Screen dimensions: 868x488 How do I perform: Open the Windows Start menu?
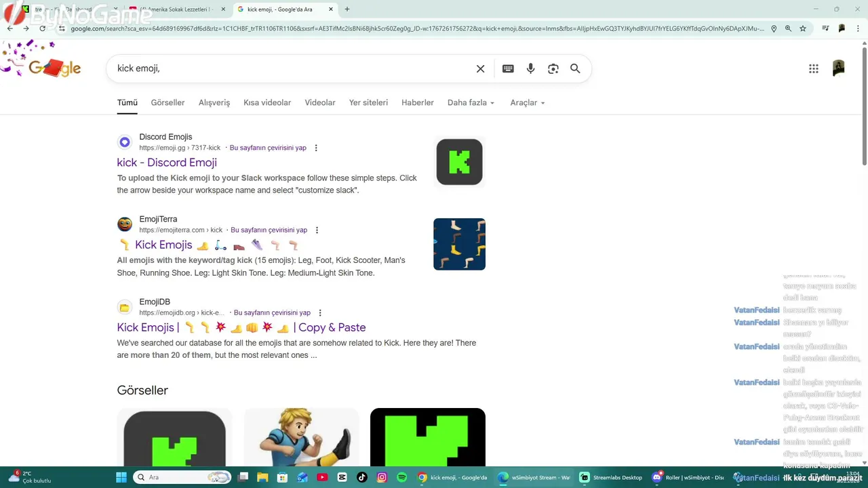tap(121, 477)
